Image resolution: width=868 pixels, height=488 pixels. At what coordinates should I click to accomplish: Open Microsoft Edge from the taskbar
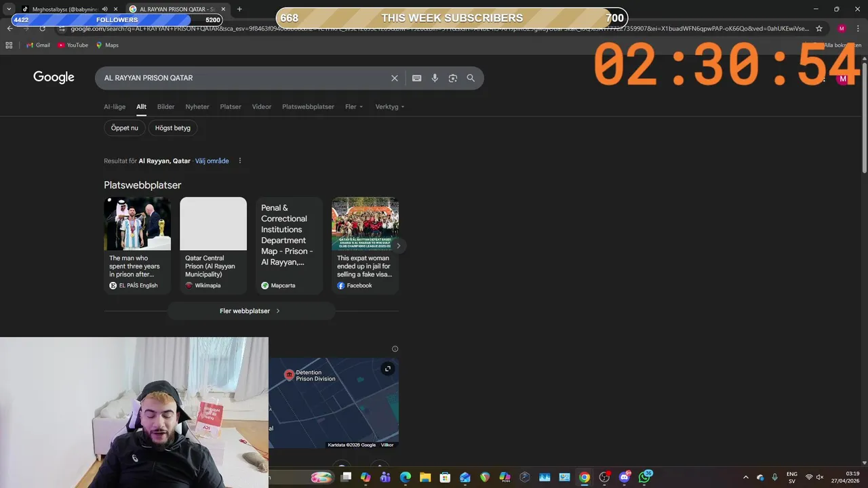tap(406, 477)
